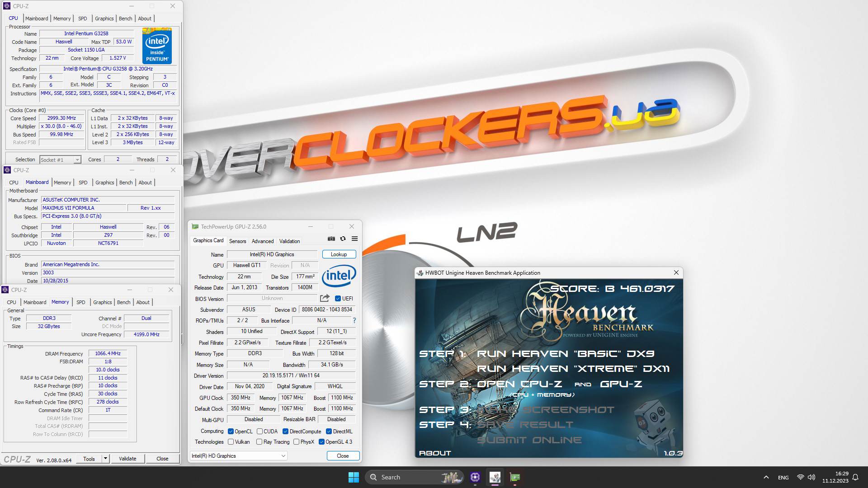The width and height of the screenshot is (868, 488).
Task: Open GPU-Z Validation tab
Action: click(x=289, y=241)
